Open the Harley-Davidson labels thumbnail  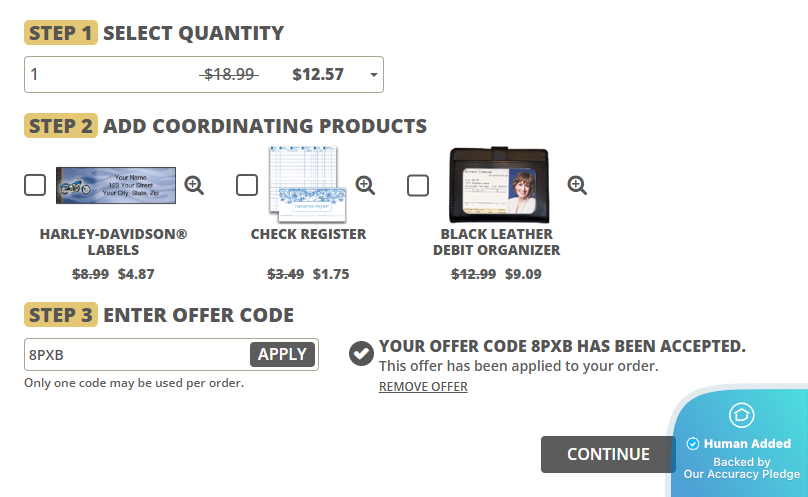(x=116, y=185)
